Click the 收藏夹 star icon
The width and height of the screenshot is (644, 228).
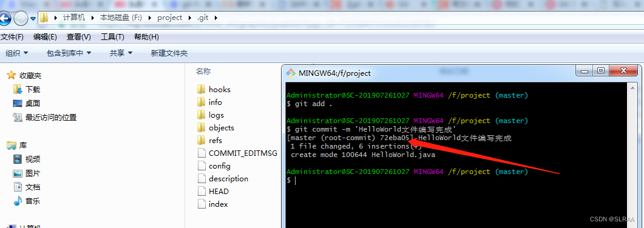12,75
